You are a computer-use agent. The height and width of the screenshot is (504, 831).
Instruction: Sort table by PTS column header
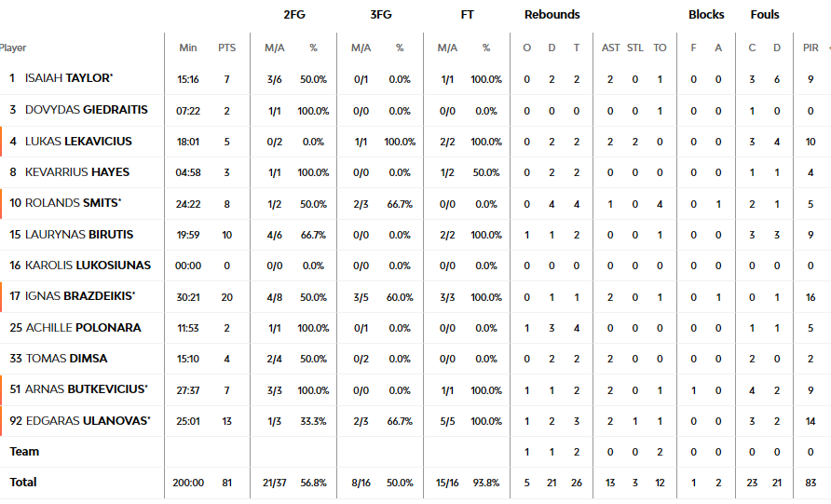(x=226, y=48)
